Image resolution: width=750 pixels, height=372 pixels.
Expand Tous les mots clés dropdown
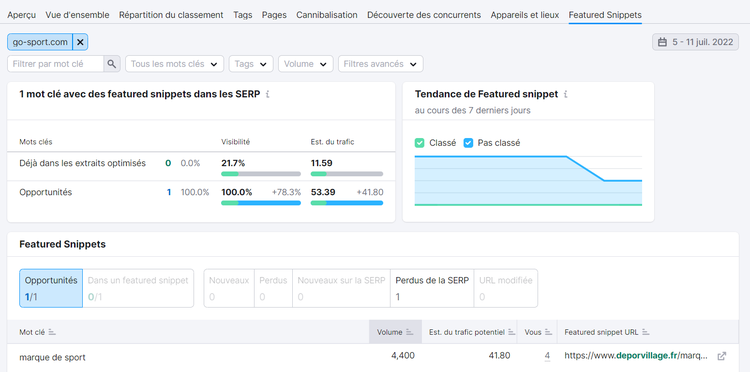tap(175, 64)
